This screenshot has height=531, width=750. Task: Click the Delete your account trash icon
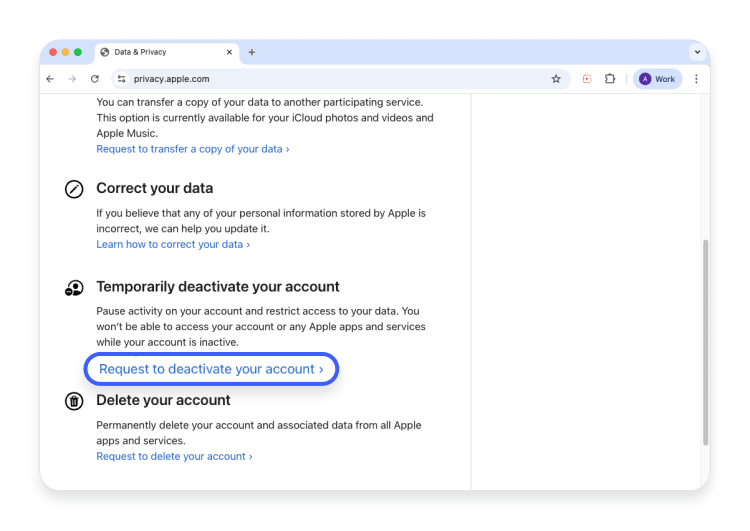click(74, 401)
